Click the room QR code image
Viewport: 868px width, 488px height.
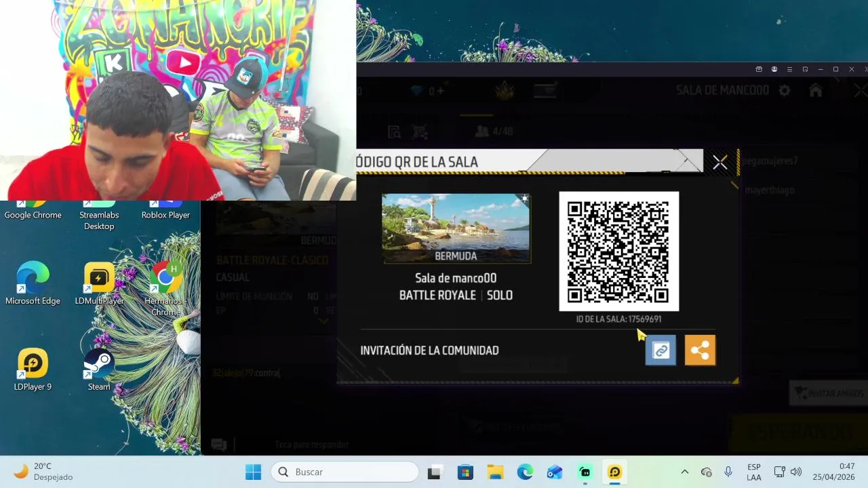point(618,251)
